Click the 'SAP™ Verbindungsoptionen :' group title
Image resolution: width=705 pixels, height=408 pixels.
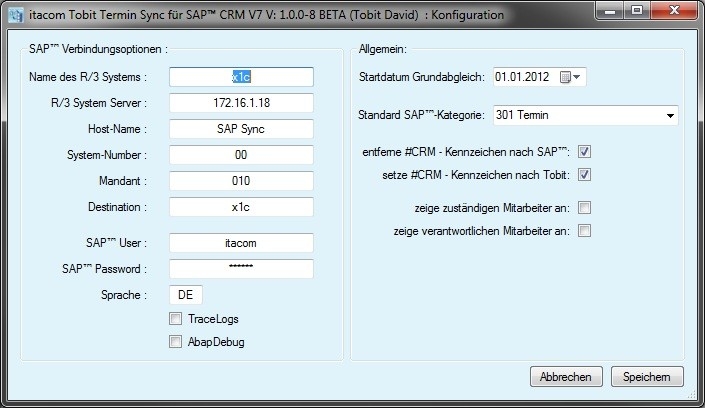98,49
